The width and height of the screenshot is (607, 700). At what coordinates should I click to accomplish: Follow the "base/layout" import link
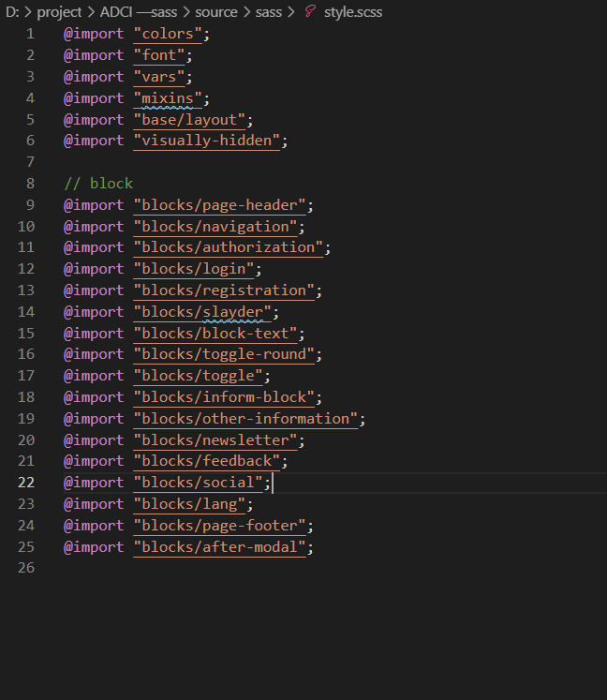pyautogui.click(x=189, y=120)
